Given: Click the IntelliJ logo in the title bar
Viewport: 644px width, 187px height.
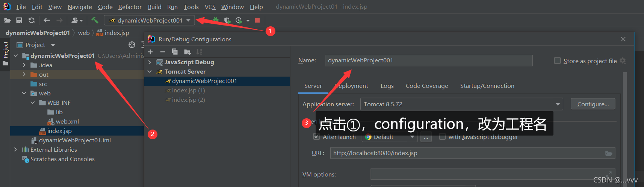Looking at the screenshot, I should (7, 7).
